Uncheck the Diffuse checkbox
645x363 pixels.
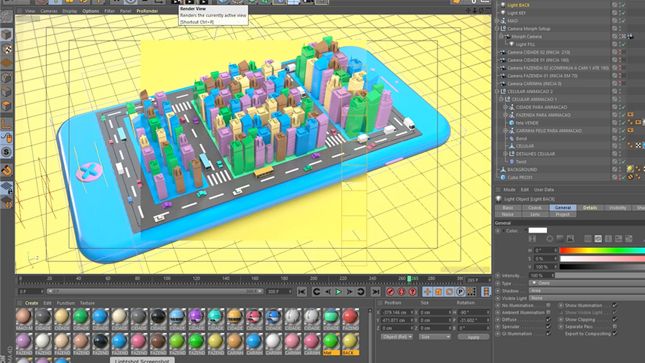[x=548, y=319]
